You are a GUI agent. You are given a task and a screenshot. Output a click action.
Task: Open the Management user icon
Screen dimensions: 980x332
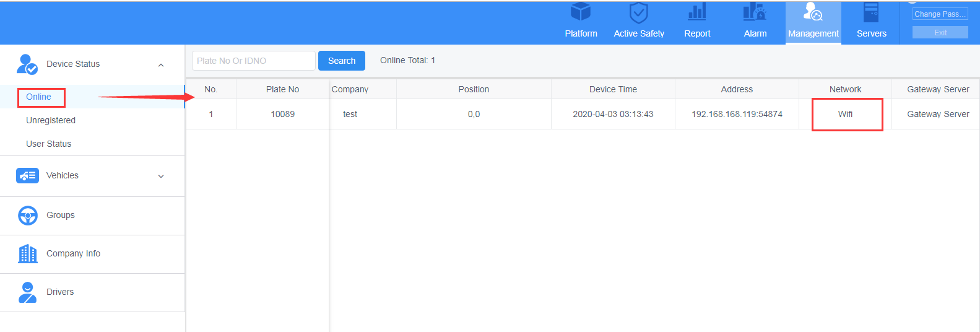(x=813, y=12)
